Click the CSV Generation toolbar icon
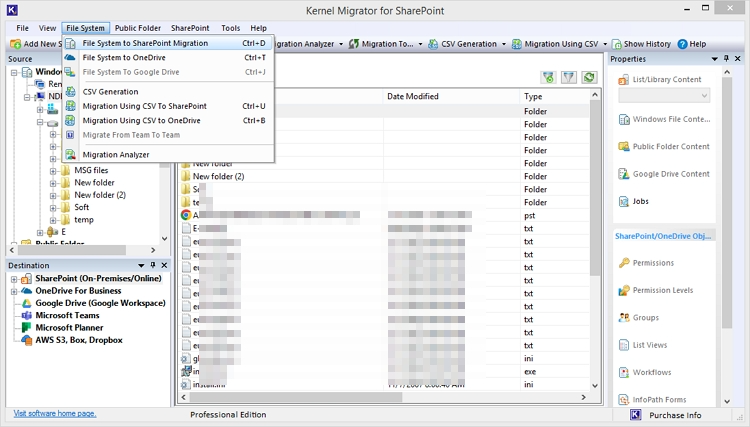750x427 pixels. click(x=433, y=44)
